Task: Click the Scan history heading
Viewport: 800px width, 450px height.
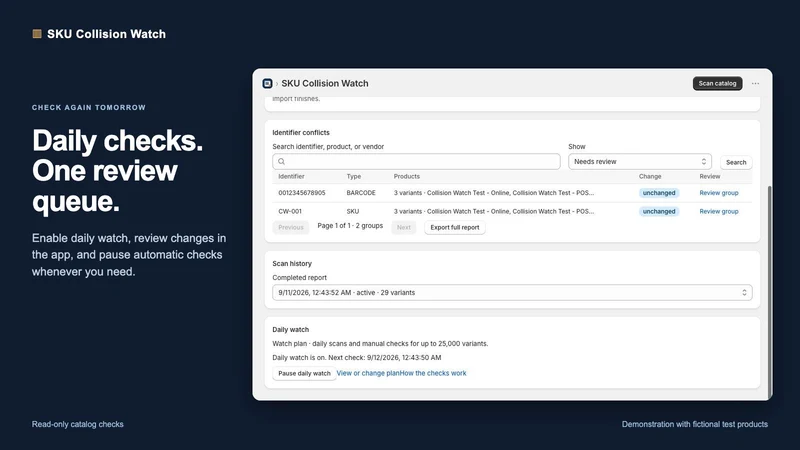Action: pyautogui.click(x=292, y=263)
